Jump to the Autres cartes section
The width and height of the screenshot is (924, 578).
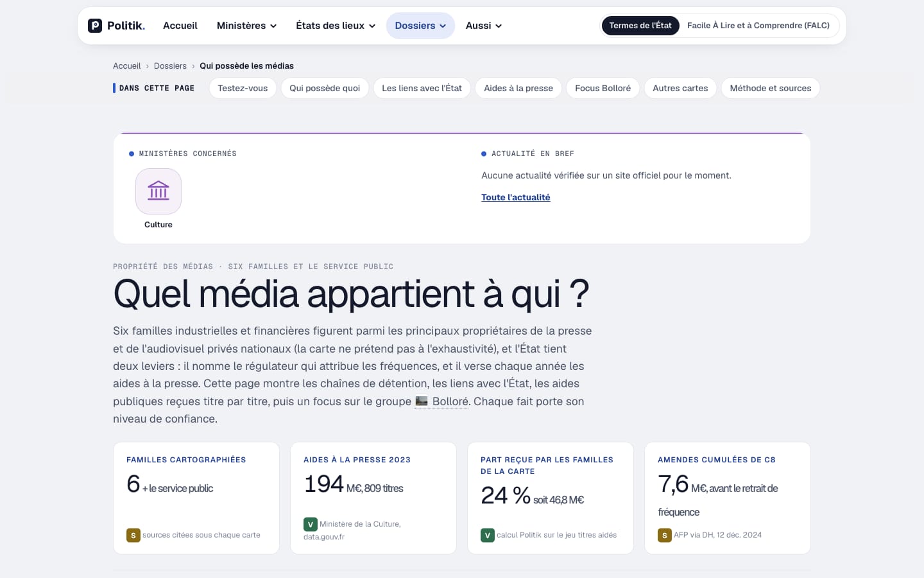click(680, 88)
